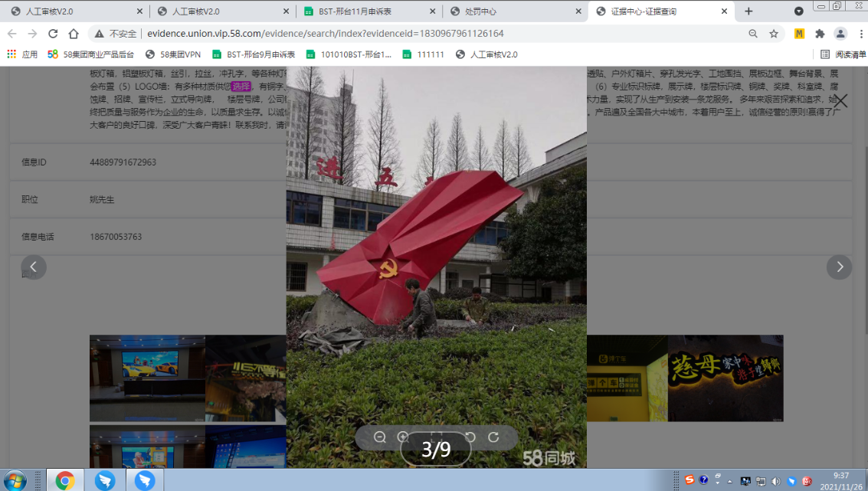Open the taskbar clock 9:37

coord(841,480)
